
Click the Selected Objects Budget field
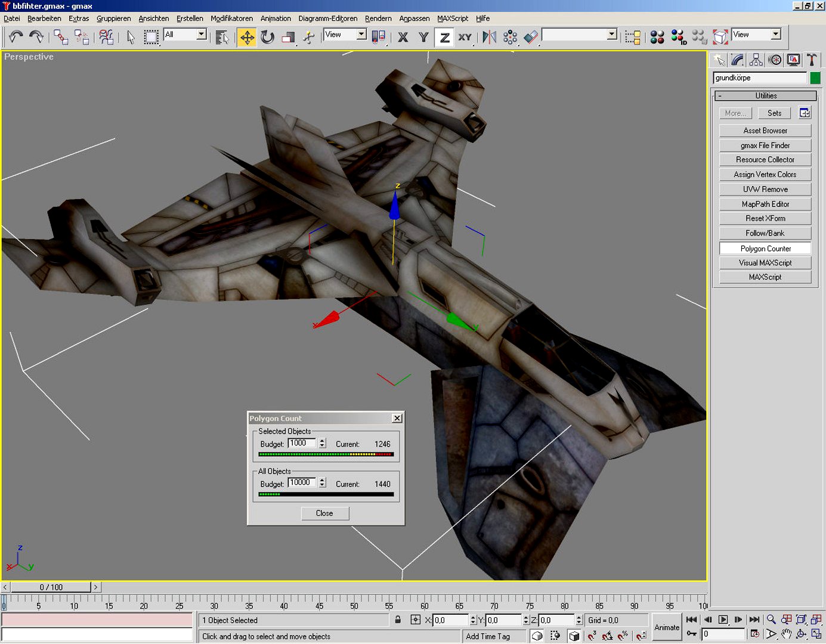302,443
